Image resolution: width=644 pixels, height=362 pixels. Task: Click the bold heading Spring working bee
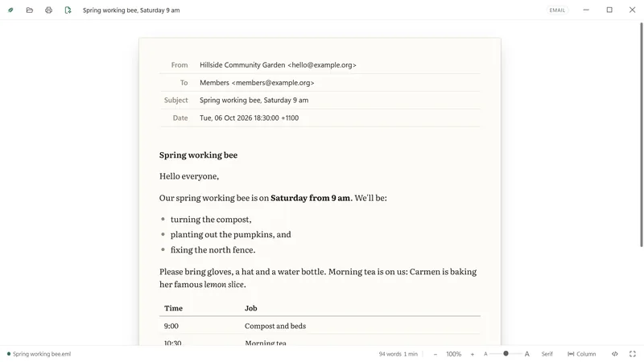[x=198, y=154]
